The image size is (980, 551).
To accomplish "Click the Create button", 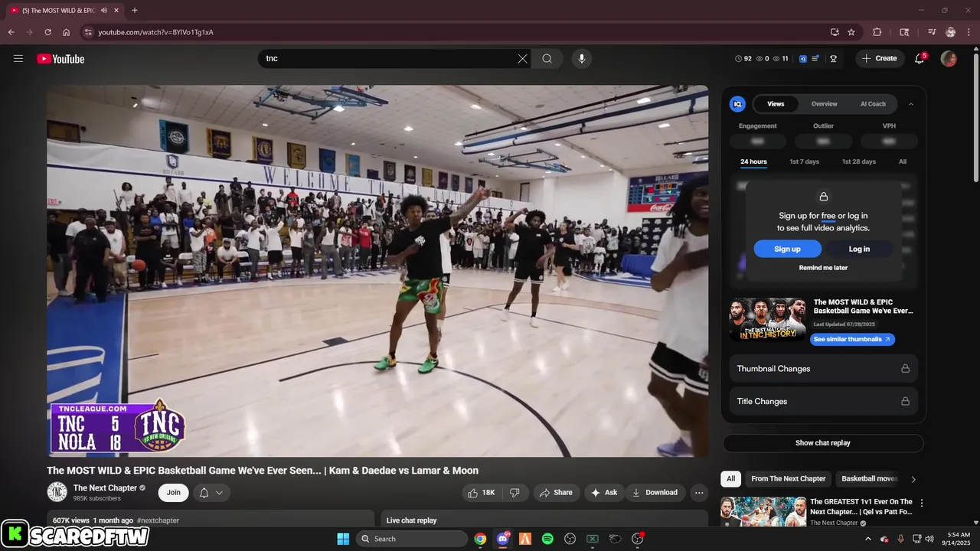I will coord(880,59).
